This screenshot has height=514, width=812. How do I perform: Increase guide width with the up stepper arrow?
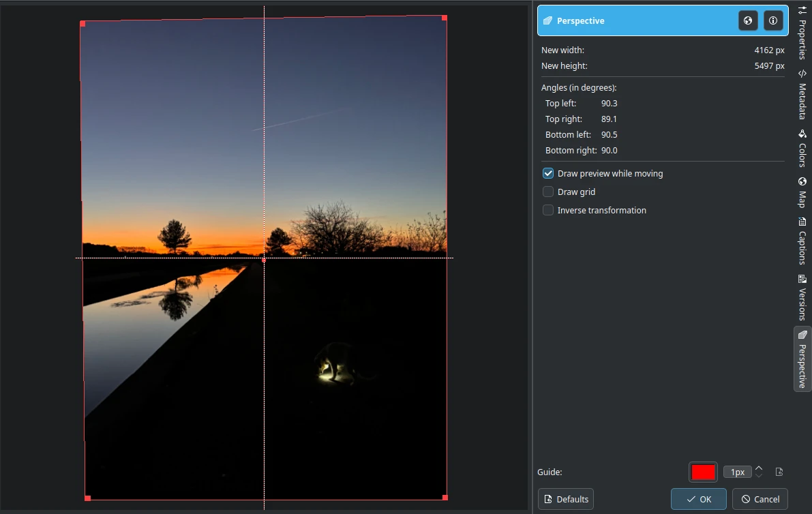coord(759,468)
